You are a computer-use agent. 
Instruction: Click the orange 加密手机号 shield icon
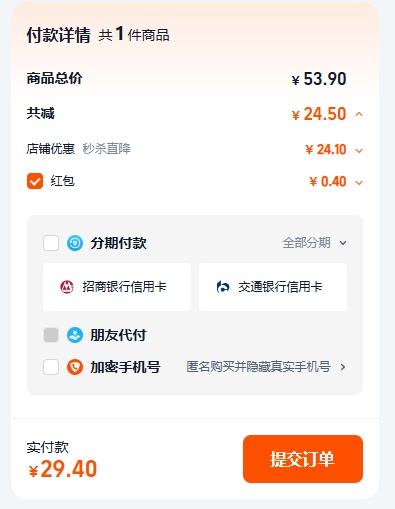[75, 367]
